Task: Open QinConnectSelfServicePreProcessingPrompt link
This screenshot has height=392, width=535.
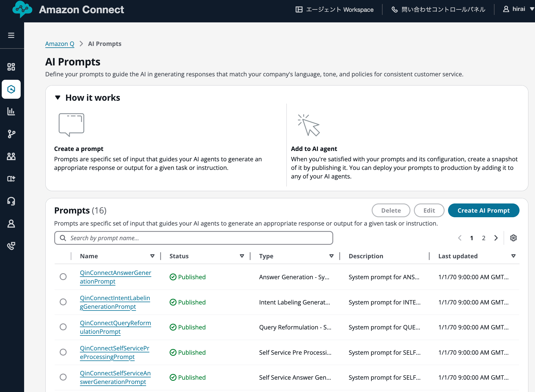Action: [x=115, y=352]
